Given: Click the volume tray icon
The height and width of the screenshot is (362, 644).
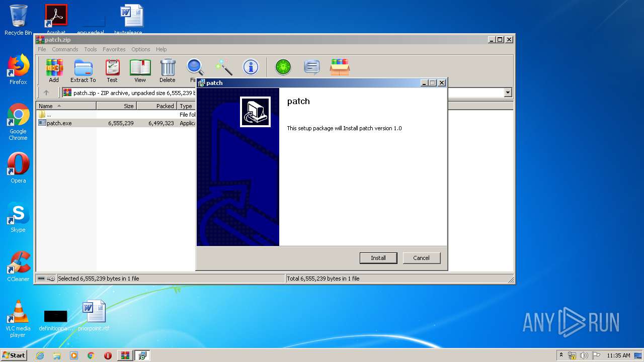Looking at the screenshot, I should point(584,355).
